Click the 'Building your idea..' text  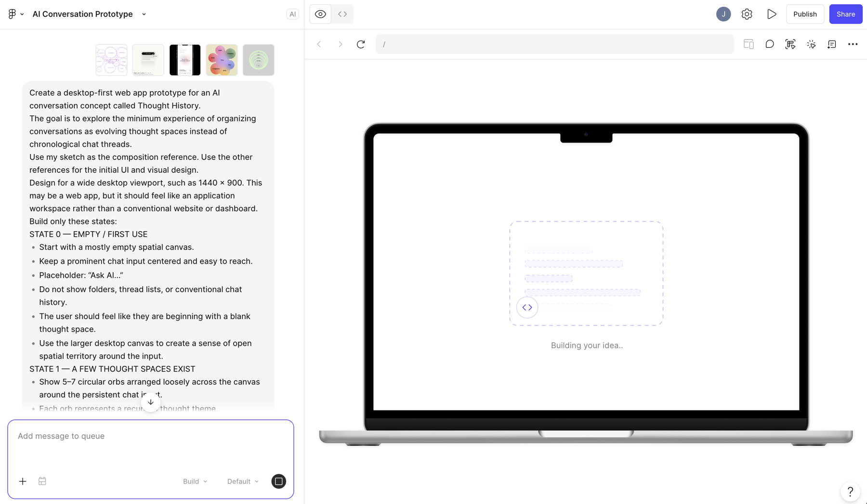(x=587, y=345)
